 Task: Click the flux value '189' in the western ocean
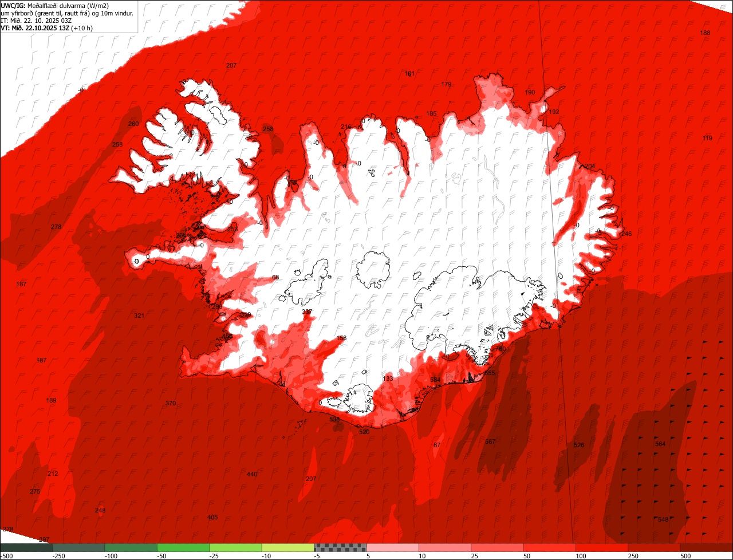coord(52,401)
